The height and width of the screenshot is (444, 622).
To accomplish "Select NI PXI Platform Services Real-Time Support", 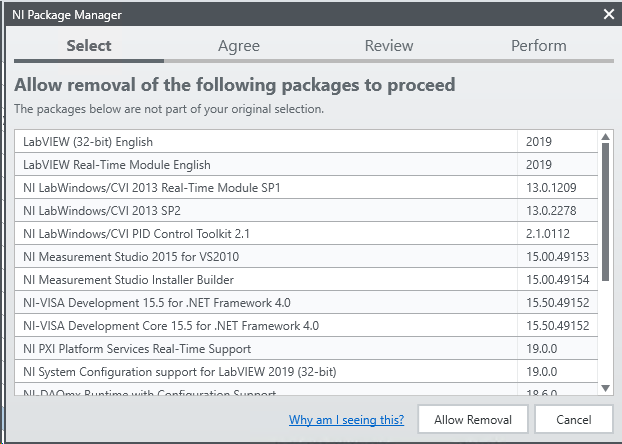I will click(x=306, y=348).
